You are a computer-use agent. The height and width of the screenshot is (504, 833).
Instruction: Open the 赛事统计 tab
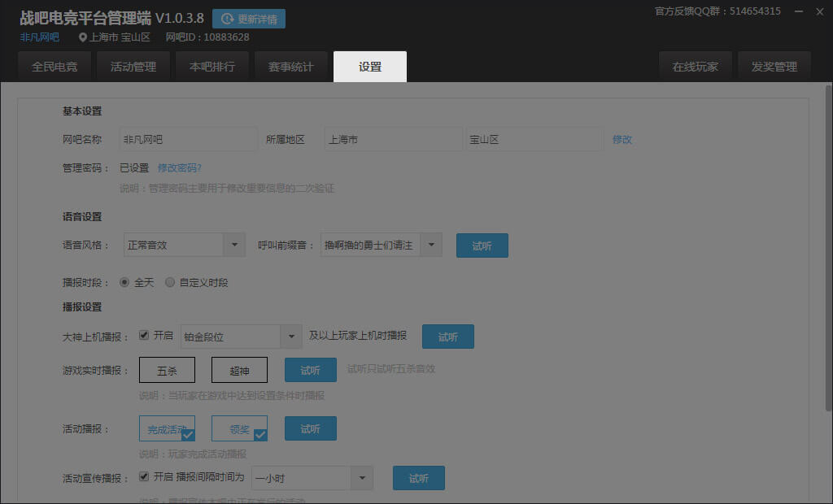pos(291,67)
